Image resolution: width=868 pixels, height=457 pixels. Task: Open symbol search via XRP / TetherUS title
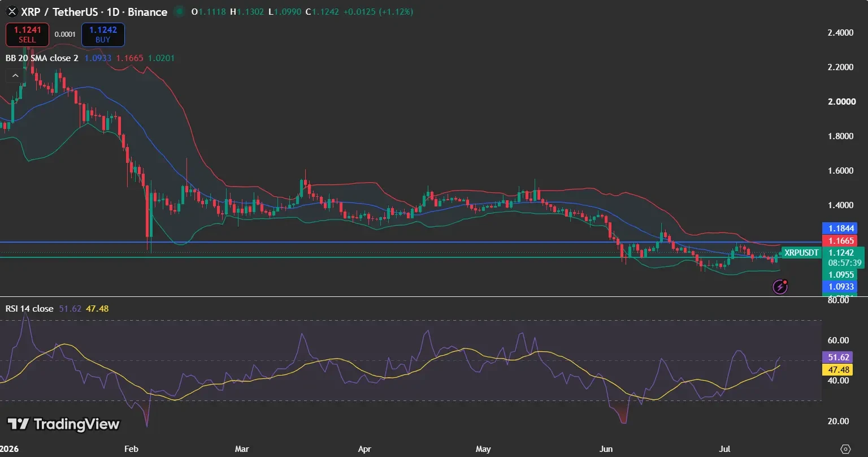(x=94, y=12)
